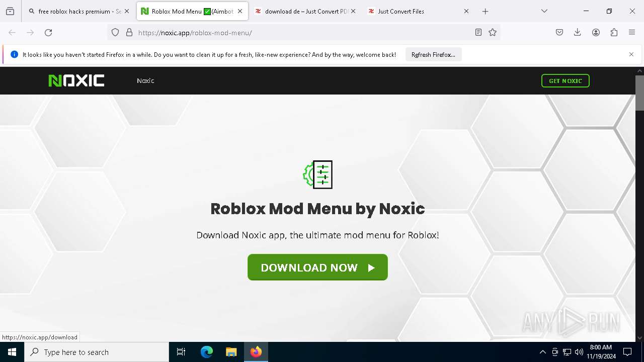Viewport: 644px width, 362px height.
Task: Click the mod menu settings icon above the heading
Action: (x=317, y=174)
